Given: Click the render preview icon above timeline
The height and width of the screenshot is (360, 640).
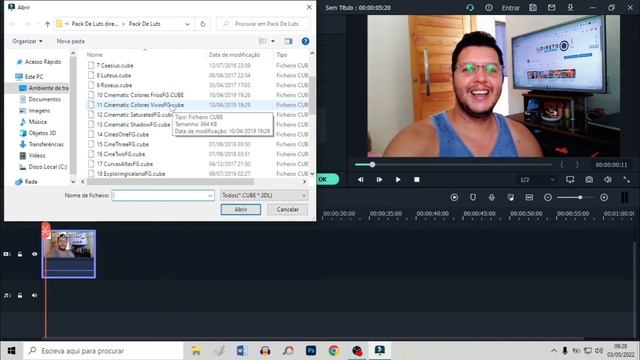Looking at the screenshot, I should click(454, 198).
